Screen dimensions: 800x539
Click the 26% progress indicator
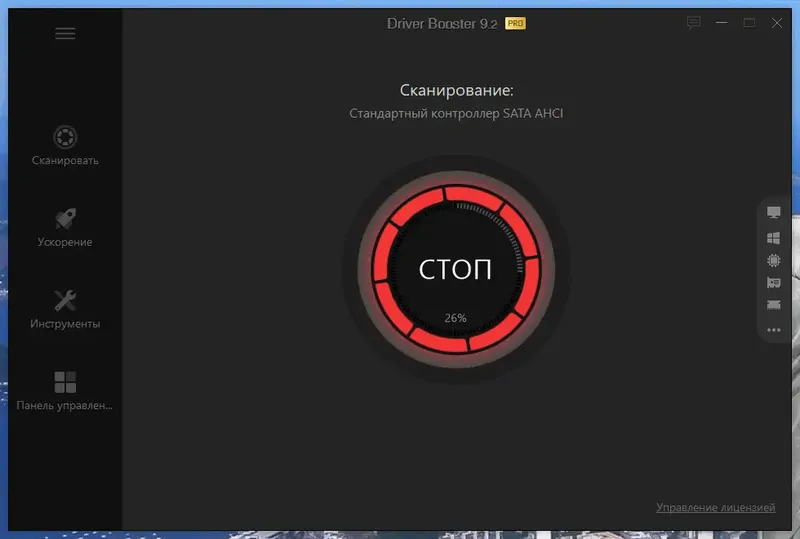pyautogui.click(x=455, y=318)
